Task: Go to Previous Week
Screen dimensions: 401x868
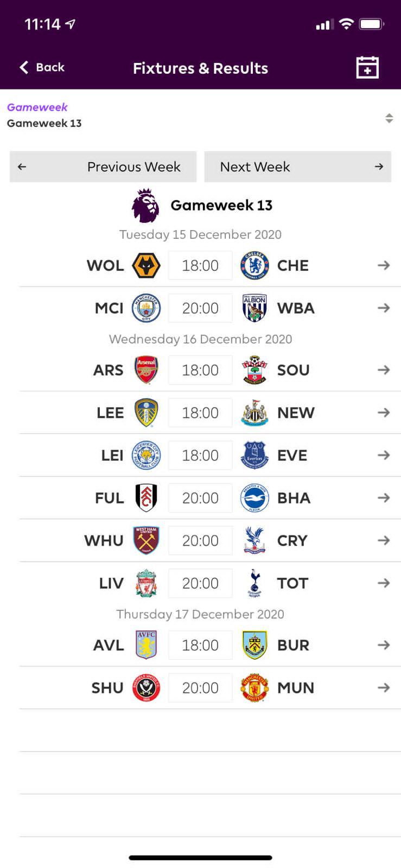Action: pyautogui.click(x=103, y=167)
